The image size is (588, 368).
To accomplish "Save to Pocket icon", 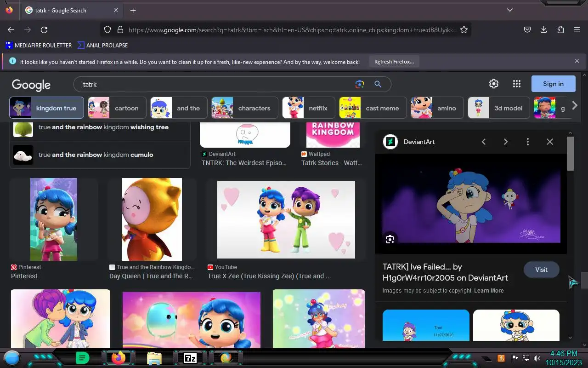I will click(527, 29).
